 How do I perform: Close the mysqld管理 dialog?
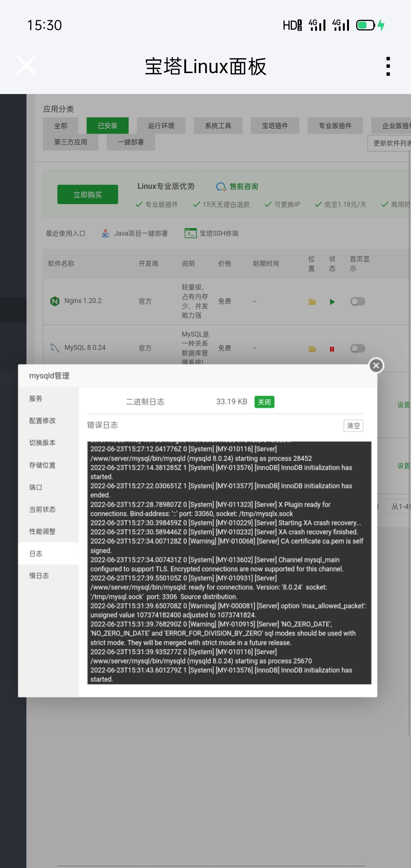coord(376,365)
